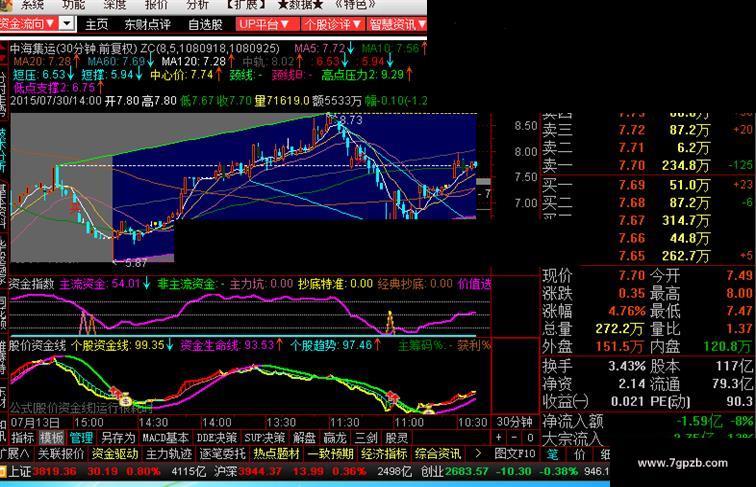Click the 管理 tab
Screen dimensions: 756x487
[x=81, y=438]
